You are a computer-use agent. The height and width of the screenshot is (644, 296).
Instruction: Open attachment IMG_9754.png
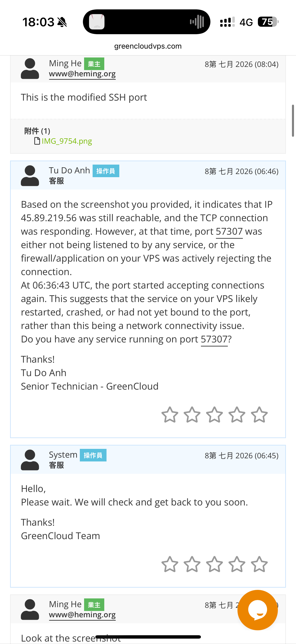click(x=67, y=141)
